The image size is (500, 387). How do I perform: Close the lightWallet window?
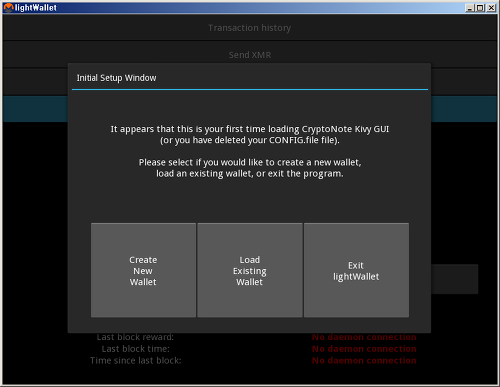(491, 8)
